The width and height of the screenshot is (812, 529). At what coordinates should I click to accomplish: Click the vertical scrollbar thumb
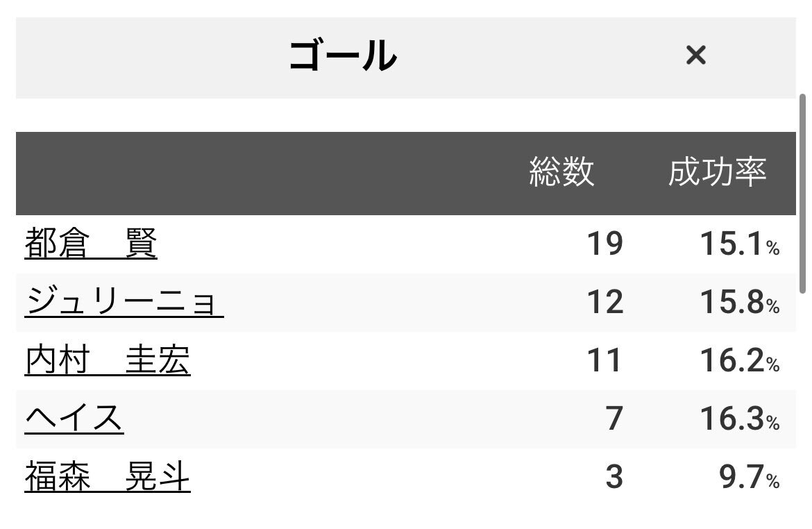(x=804, y=194)
